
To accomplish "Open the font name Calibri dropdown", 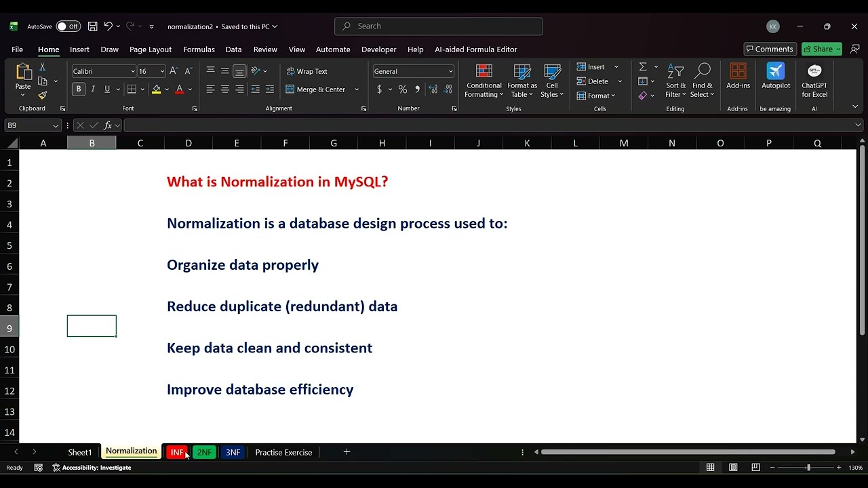I will 133,71.
